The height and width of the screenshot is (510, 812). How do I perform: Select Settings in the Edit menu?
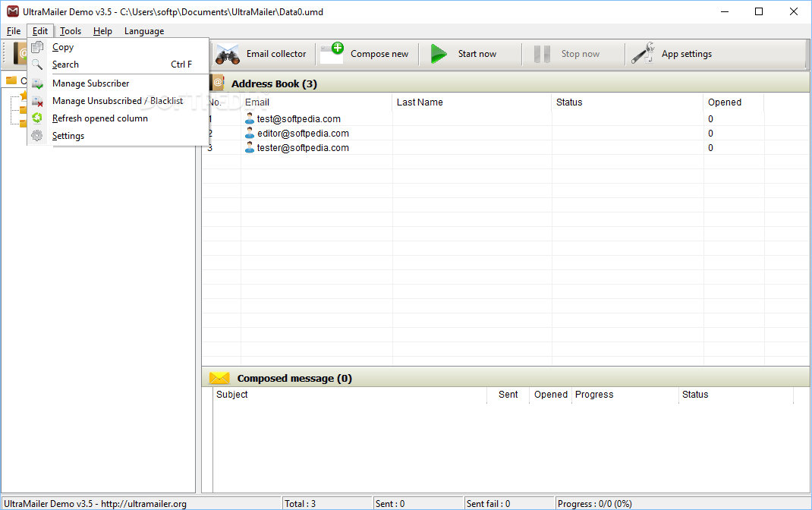[x=118, y=136]
